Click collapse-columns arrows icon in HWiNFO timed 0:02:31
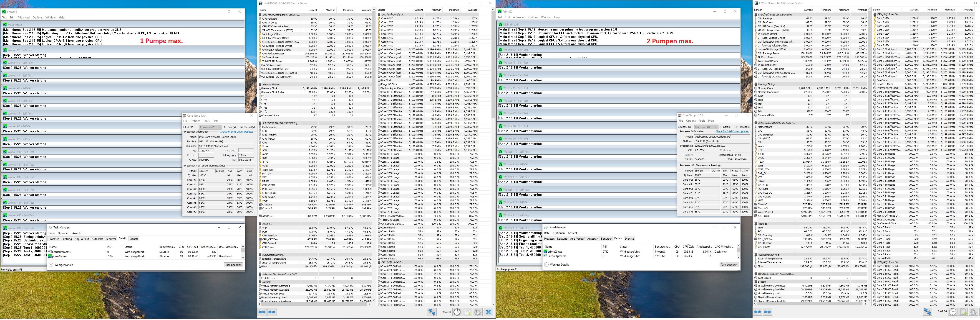980x320 pixels. (x=272, y=312)
